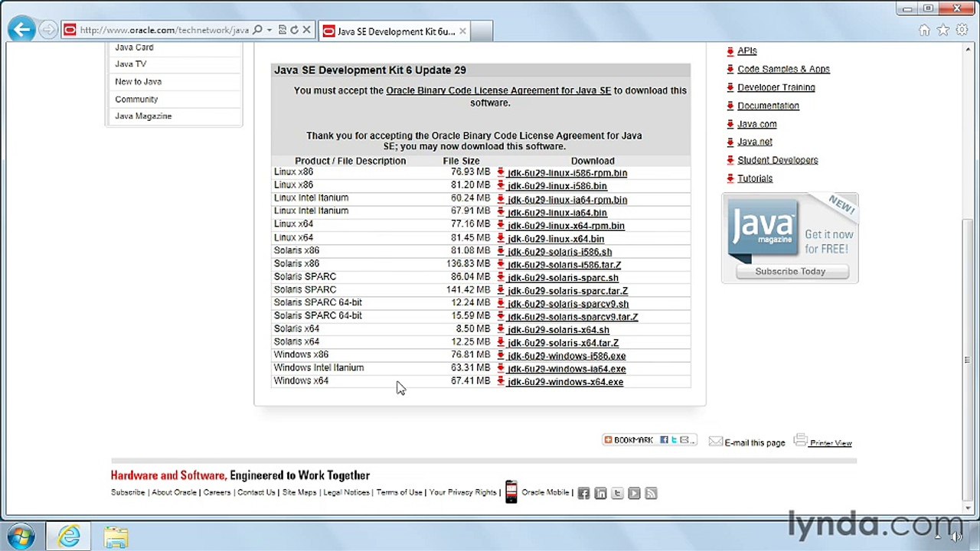This screenshot has height=551, width=980.
Task: Open Java Magazine in the left menu
Action: tap(143, 116)
